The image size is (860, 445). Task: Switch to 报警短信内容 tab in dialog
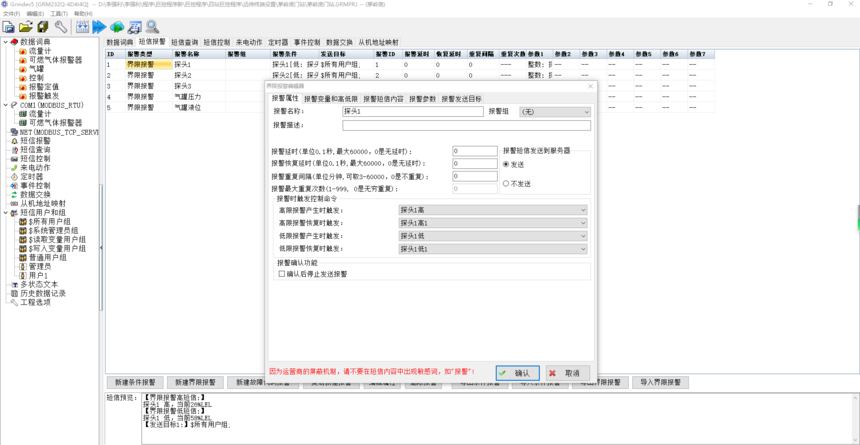point(383,99)
